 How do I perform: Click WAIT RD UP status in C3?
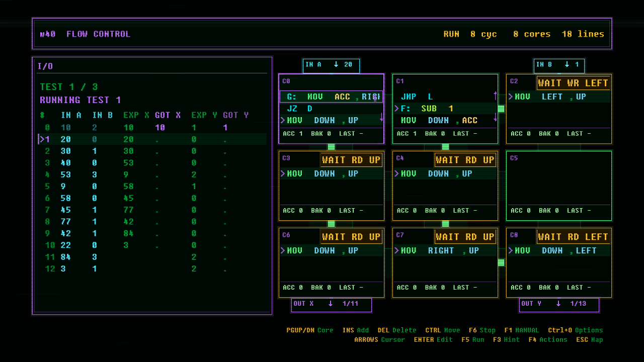[x=351, y=160]
